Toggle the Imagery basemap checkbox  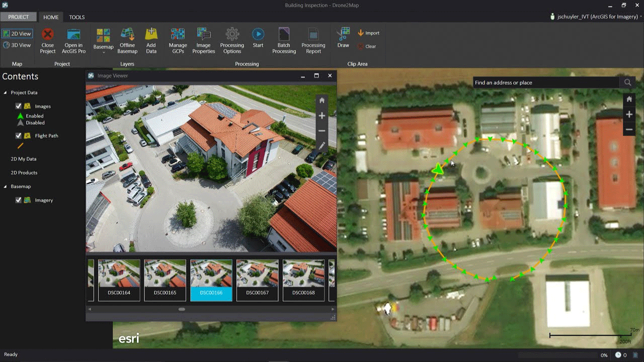point(19,200)
